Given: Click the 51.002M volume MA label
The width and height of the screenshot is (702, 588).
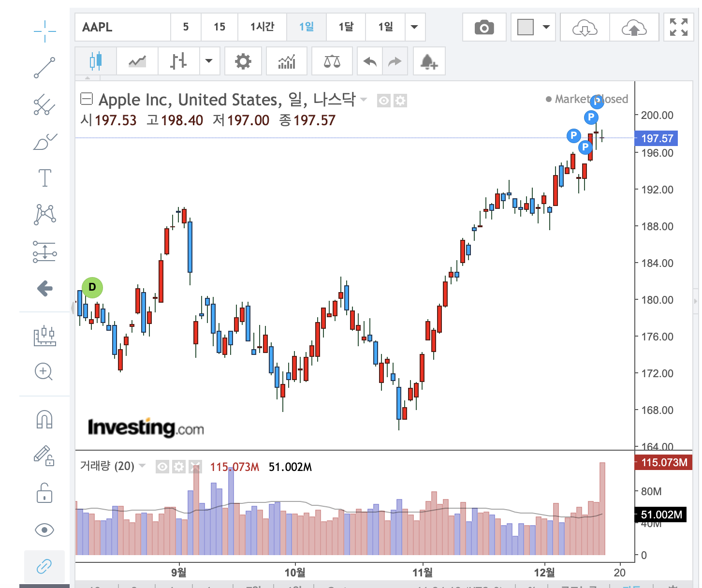Looking at the screenshot, I should (x=661, y=514).
